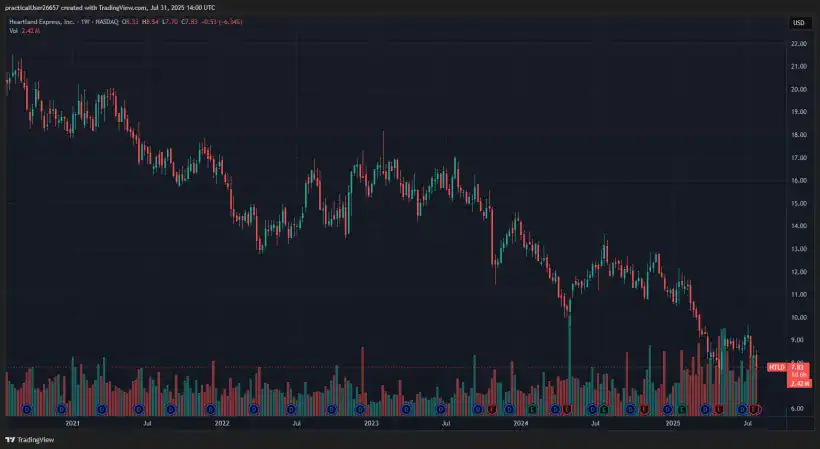820x449 pixels.
Task: Click the rightmost red earnings marker
Action: point(756,409)
